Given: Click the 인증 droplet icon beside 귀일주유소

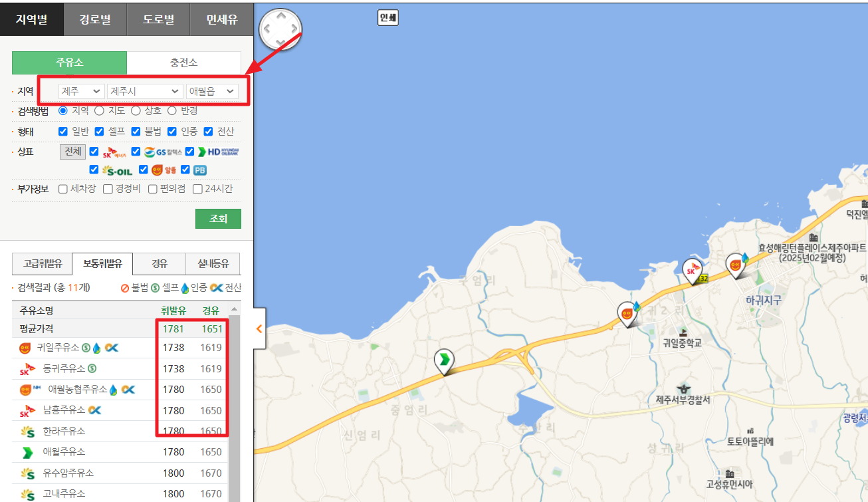Looking at the screenshot, I should click(96, 348).
